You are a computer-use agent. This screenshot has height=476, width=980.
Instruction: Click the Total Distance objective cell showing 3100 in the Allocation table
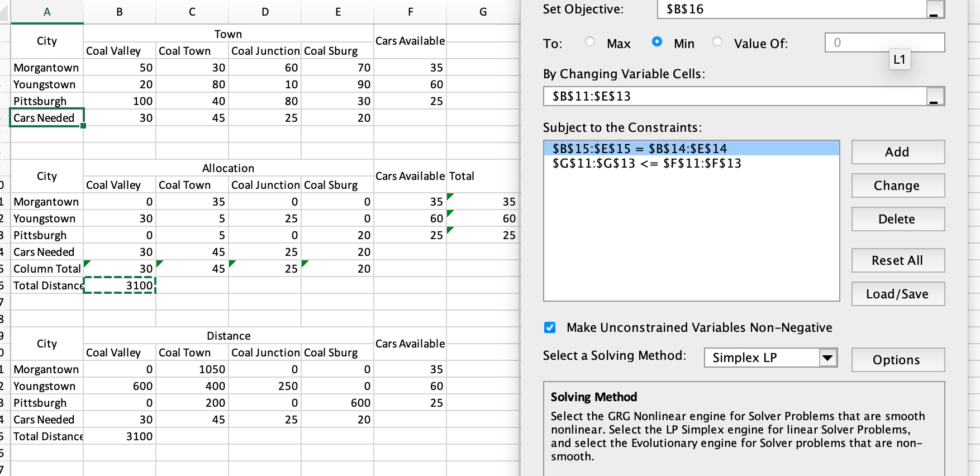click(120, 285)
